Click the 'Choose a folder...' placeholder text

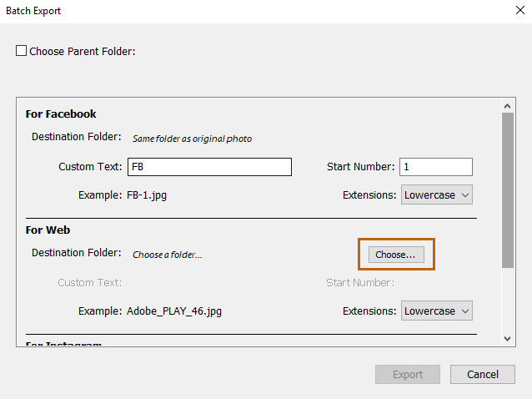[x=167, y=255]
